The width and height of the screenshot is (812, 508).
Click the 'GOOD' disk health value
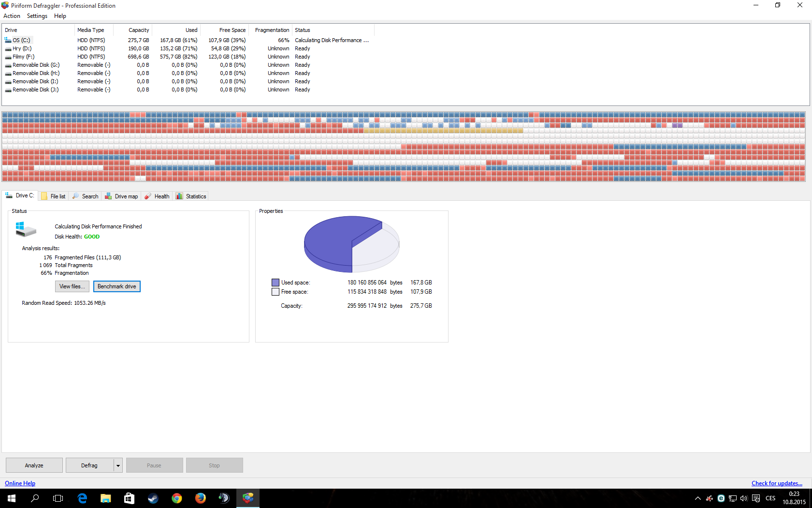(x=92, y=237)
